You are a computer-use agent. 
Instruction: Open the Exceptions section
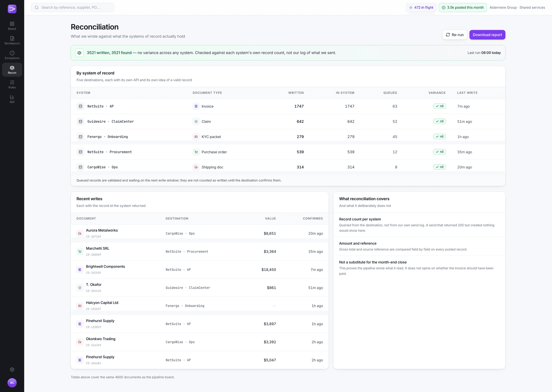tap(12, 55)
